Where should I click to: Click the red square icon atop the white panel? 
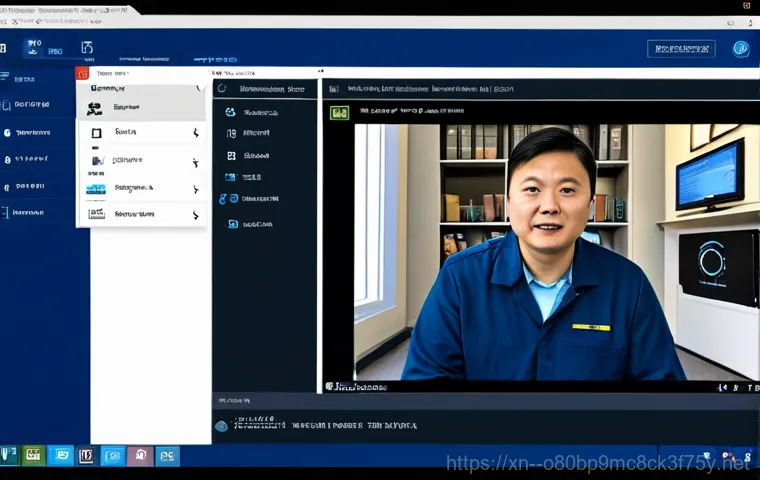click(x=82, y=74)
